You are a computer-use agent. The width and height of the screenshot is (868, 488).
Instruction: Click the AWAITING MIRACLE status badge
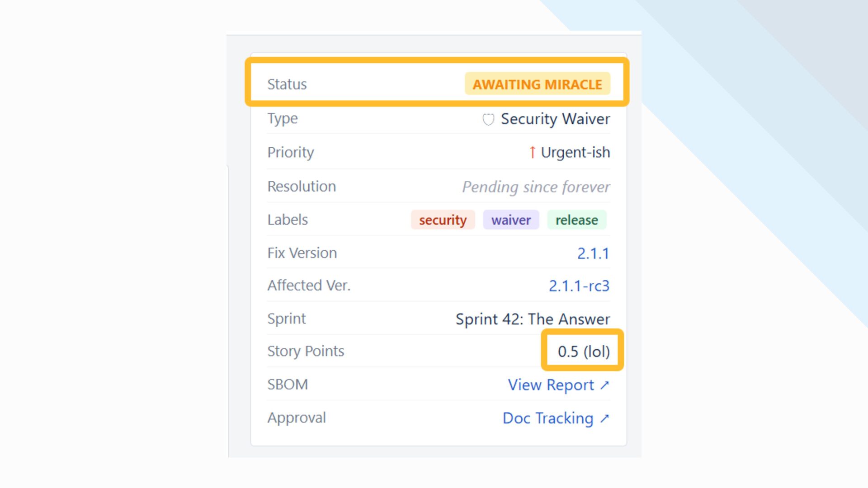coord(537,84)
